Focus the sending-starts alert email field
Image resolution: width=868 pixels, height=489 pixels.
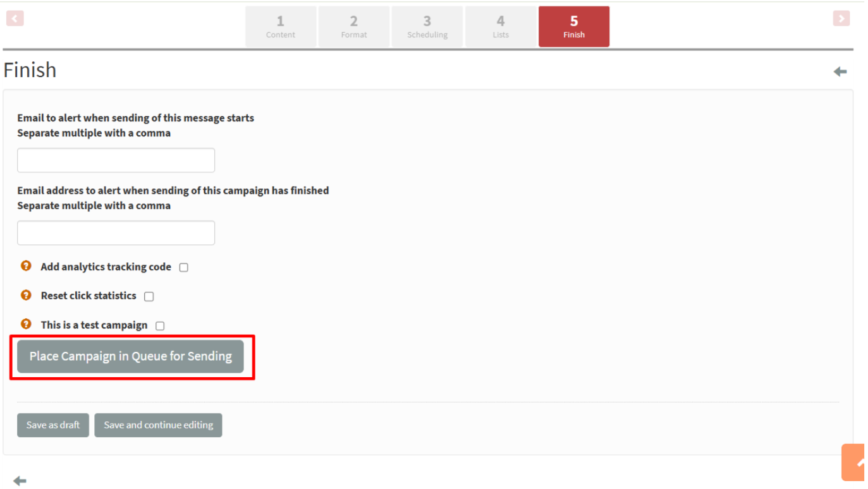pyautogui.click(x=116, y=160)
